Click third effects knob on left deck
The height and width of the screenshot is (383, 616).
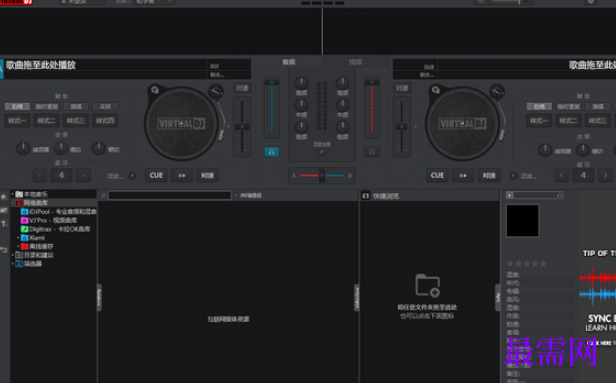click(98, 148)
